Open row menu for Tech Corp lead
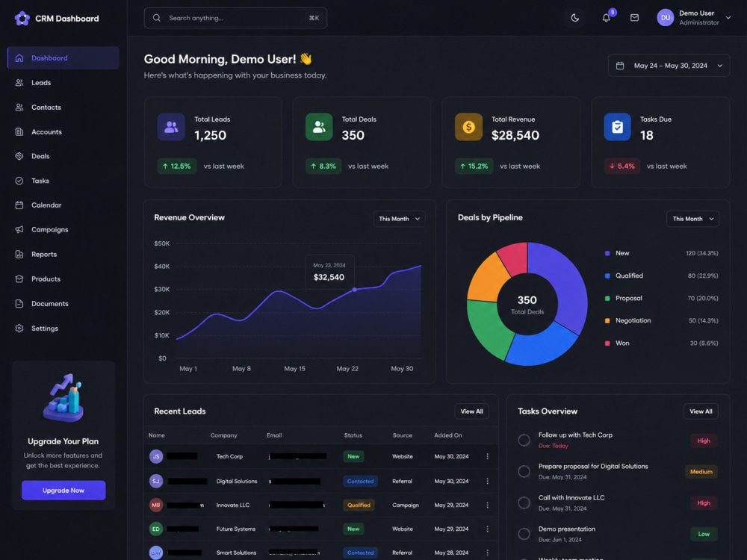The height and width of the screenshot is (560, 747). [x=487, y=456]
